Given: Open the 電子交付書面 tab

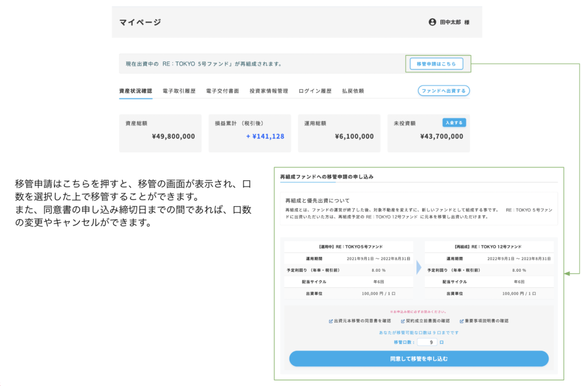Looking at the screenshot, I should point(222,91).
